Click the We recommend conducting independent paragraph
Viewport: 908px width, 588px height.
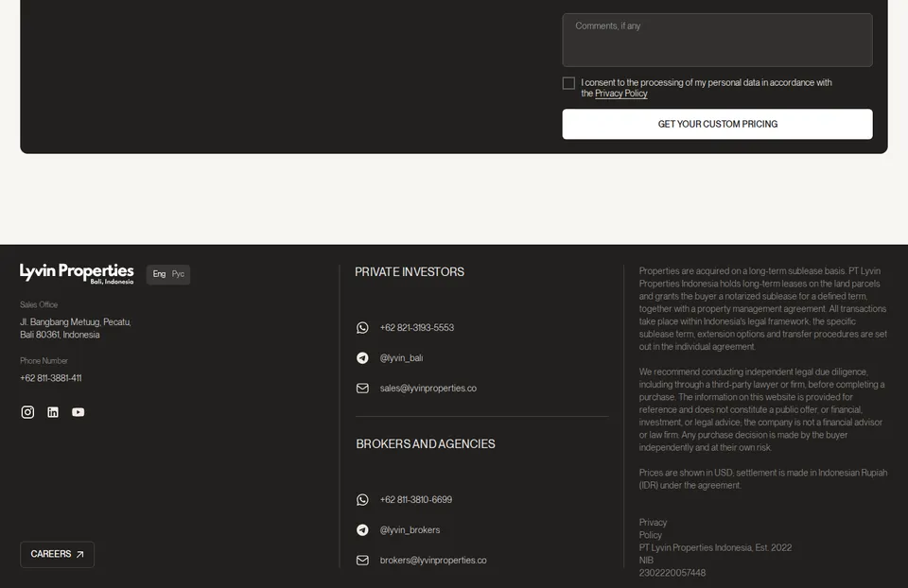pos(762,409)
